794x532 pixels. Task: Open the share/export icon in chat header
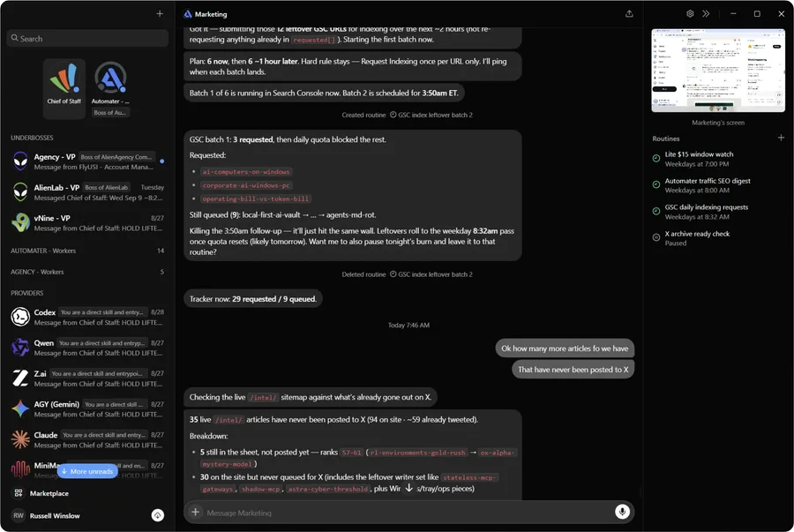click(x=629, y=13)
